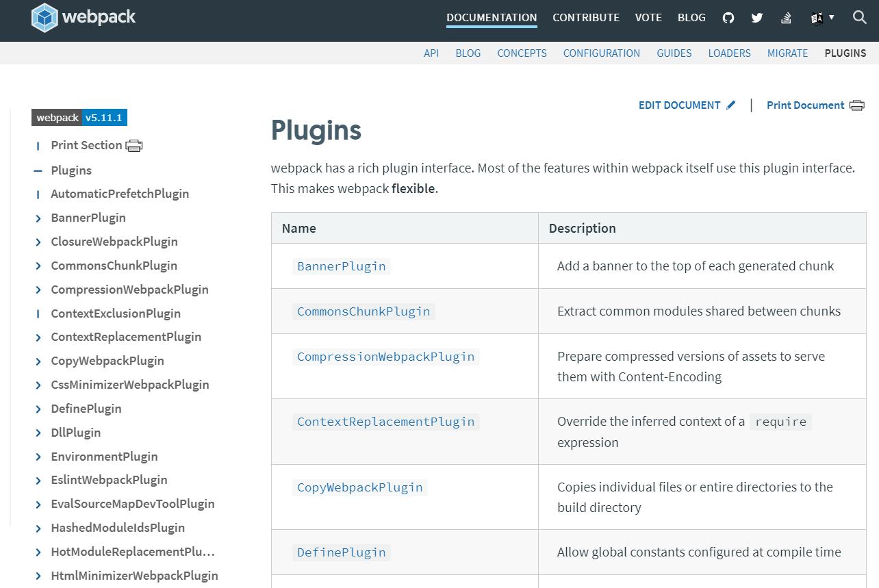Viewport: 879px width, 588px height.
Task: Open the Stack Overflow icon link
Action: pos(787,18)
